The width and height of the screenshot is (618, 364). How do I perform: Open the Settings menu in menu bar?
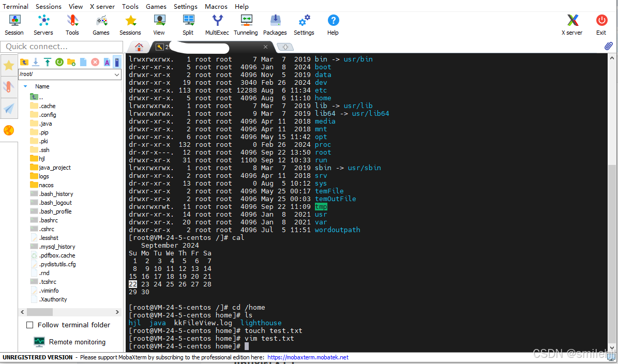[186, 6]
